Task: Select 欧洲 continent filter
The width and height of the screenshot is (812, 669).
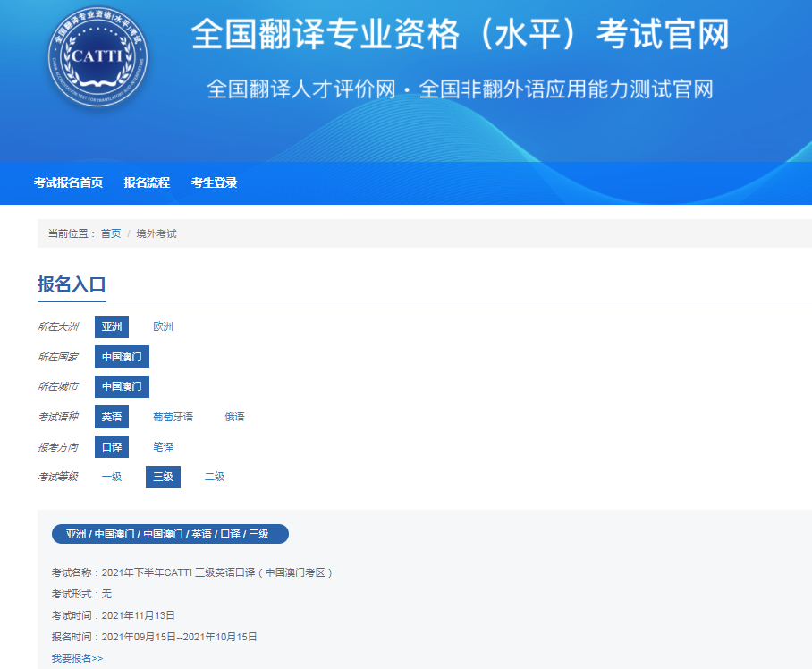Action: pyautogui.click(x=163, y=327)
